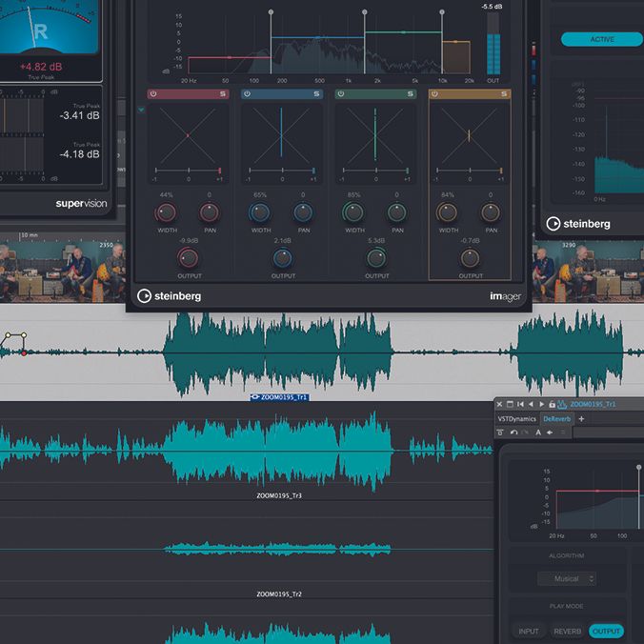This screenshot has width=644, height=644.
Task: Toggle the lock icon in plugin header
Action: tap(552, 404)
